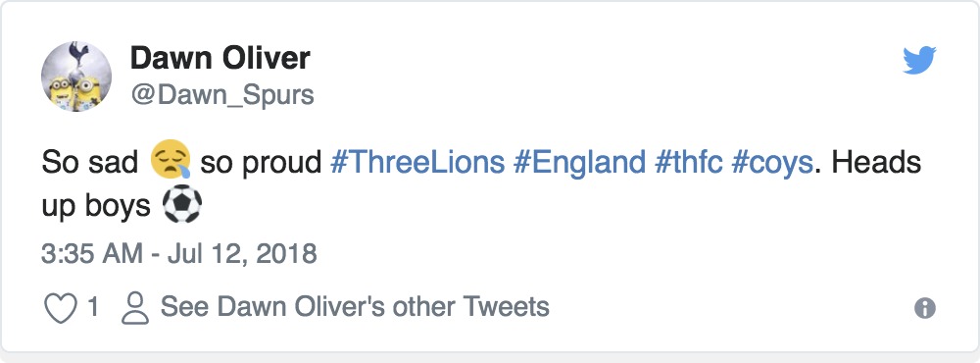
Task: Click the Twitter bird logo
Action: pos(919,61)
